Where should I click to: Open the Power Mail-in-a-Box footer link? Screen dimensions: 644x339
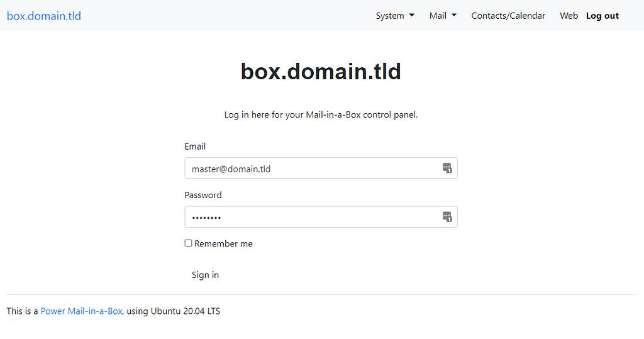[x=82, y=311]
